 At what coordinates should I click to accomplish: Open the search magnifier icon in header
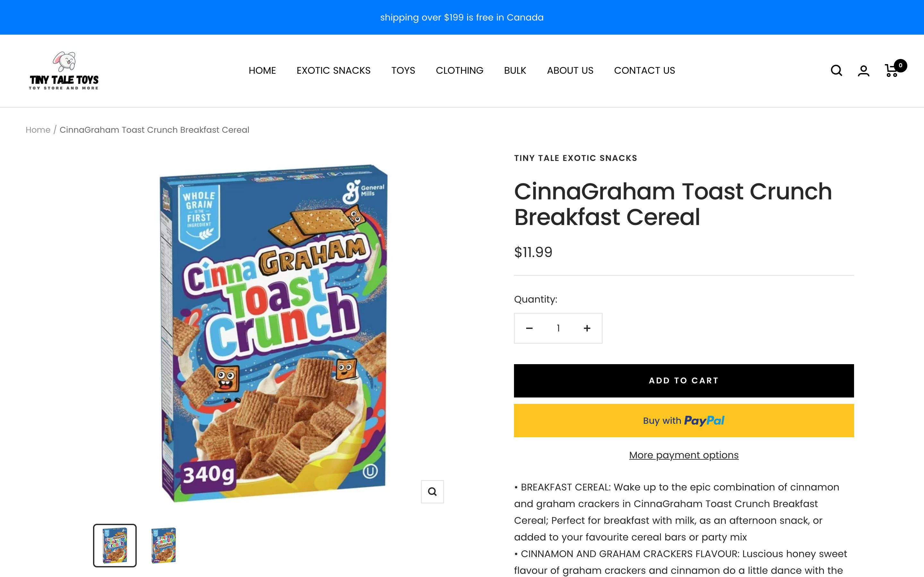836,71
